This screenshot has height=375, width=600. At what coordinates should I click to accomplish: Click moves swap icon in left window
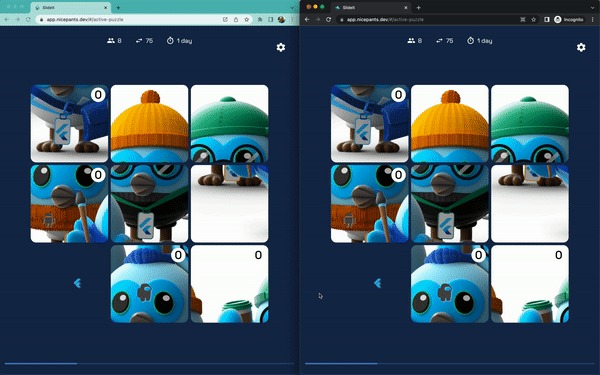(x=139, y=41)
